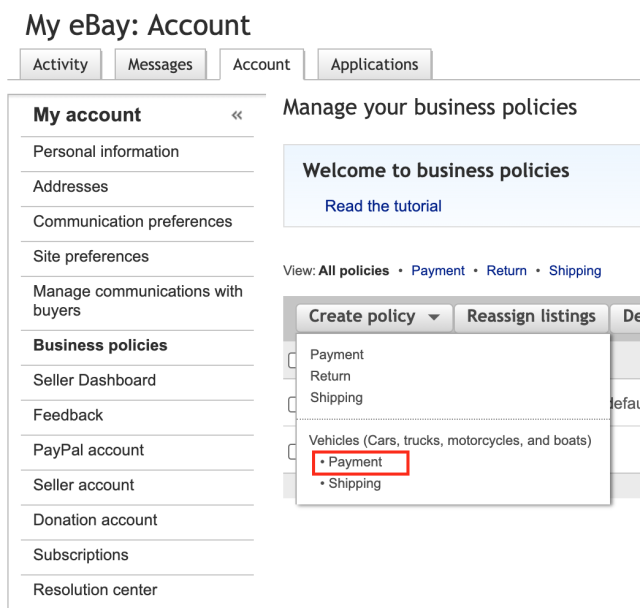640x608 pixels.
Task: Open the Messages tab
Action: click(160, 64)
